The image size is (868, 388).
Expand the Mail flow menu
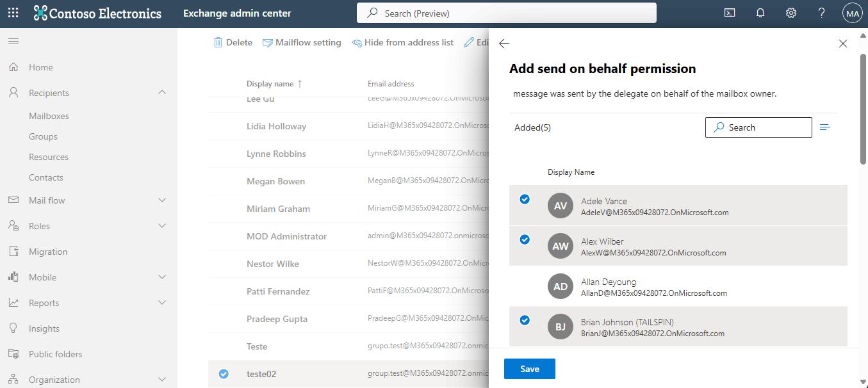[162, 200]
